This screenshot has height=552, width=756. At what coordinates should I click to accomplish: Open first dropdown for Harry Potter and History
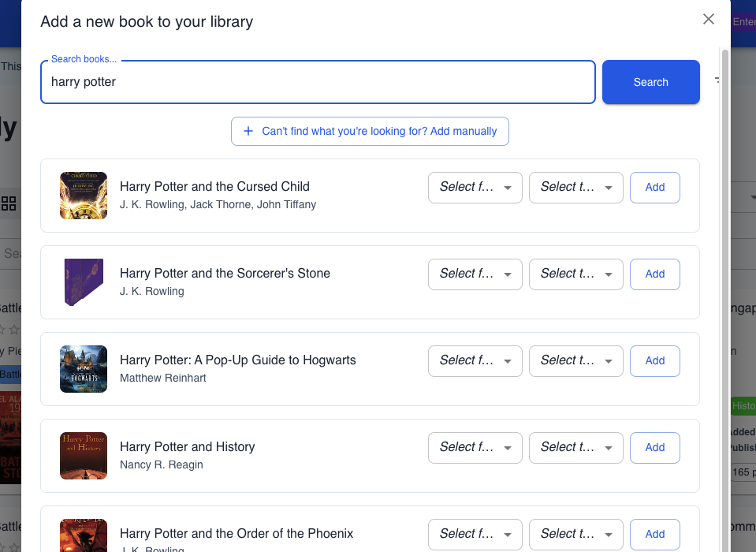pyautogui.click(x=475, y=447)
